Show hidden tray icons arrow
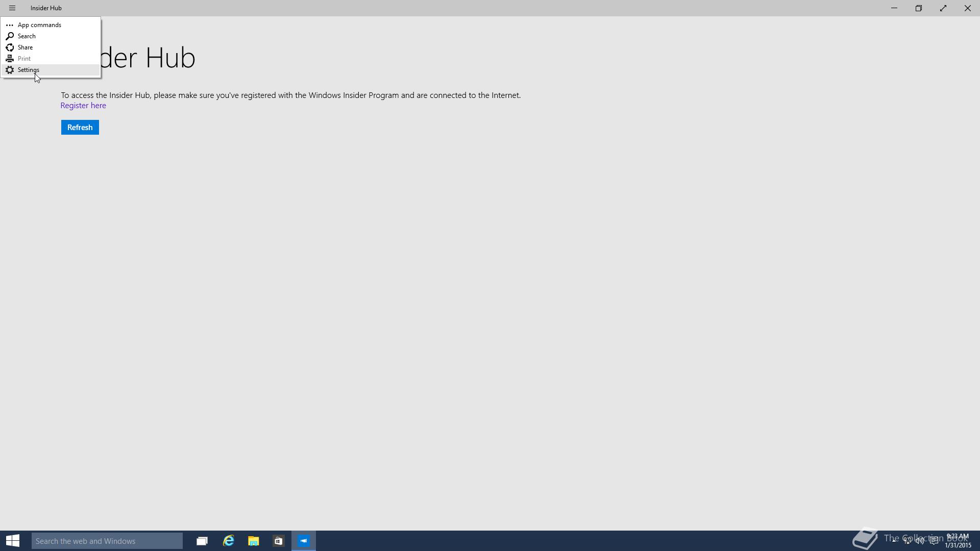 click(894, 541)
